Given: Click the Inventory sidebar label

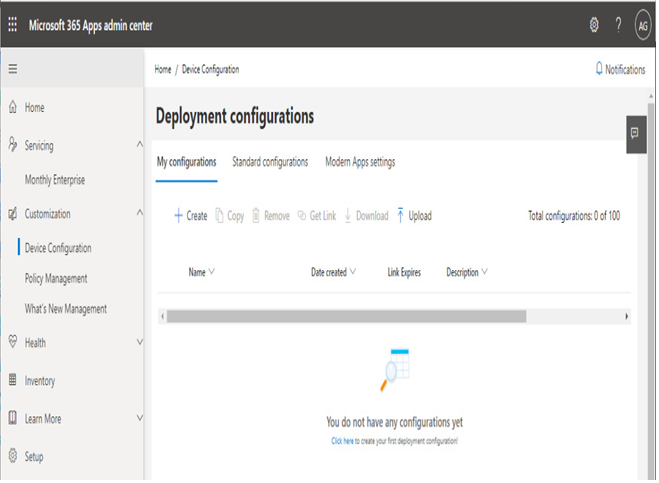Looking at the screenshot, I should coord(40,381).
